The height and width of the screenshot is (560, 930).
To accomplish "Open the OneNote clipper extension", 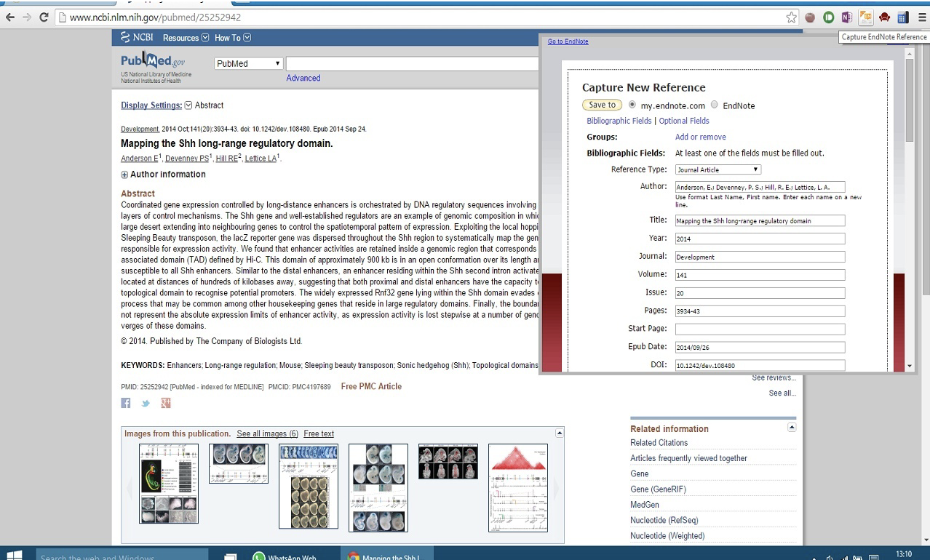I will [x=846, y=17].
